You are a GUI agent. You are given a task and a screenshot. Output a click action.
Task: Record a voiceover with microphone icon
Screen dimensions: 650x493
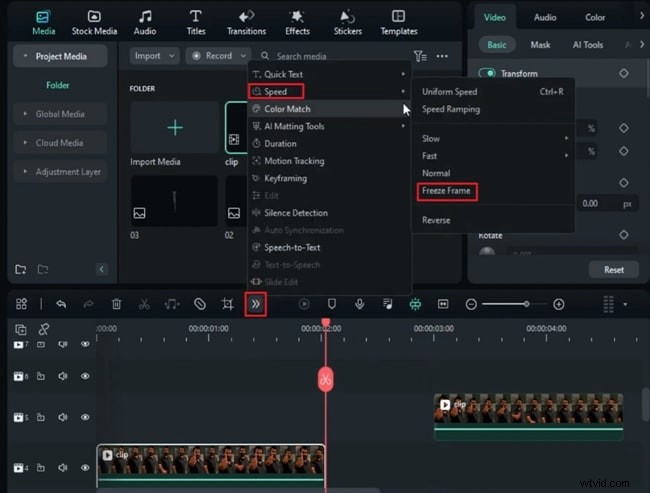click(359, 304)
